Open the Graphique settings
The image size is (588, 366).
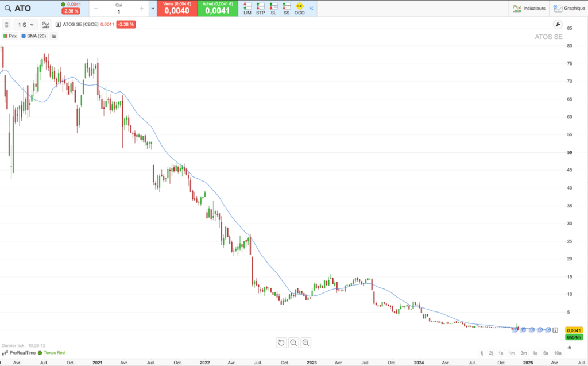[x=569, y=8]
